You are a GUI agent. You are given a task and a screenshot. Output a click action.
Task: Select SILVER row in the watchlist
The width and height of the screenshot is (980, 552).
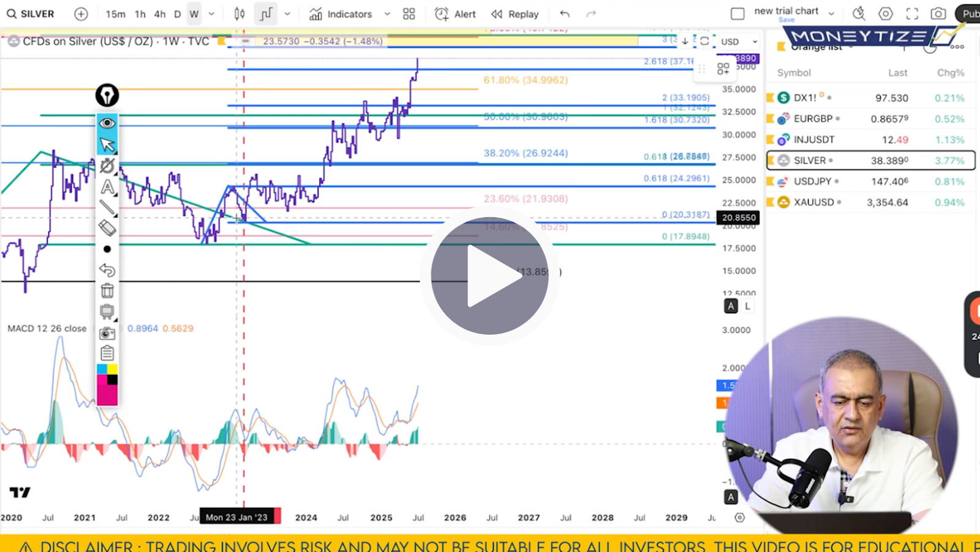click(870, 161)
